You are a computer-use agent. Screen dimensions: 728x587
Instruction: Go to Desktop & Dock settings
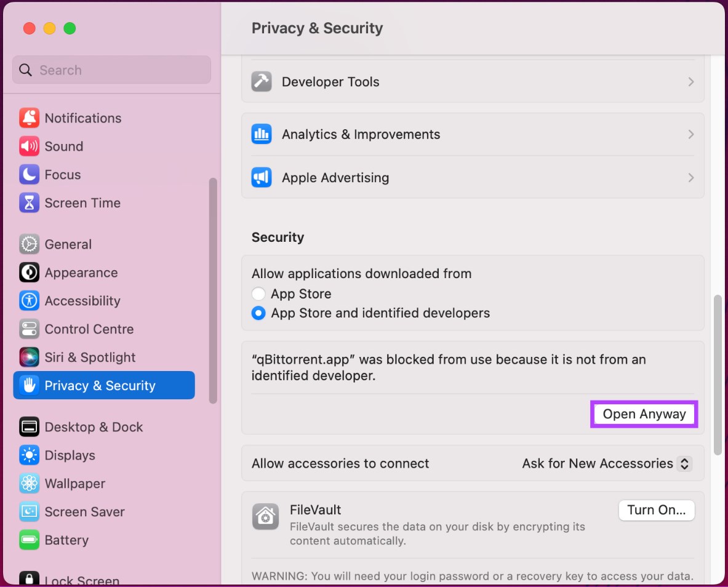coord(94,427)
